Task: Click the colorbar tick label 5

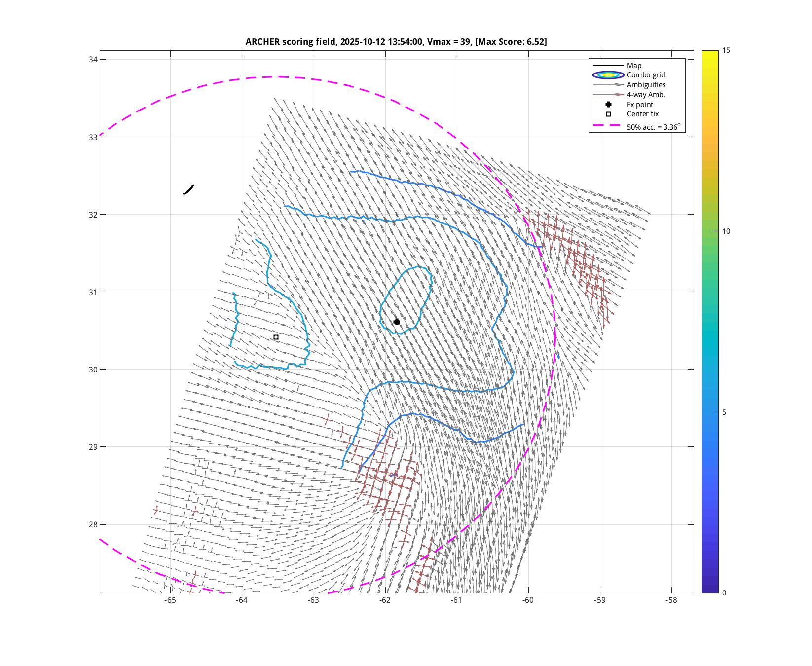Action: point(724,412)
